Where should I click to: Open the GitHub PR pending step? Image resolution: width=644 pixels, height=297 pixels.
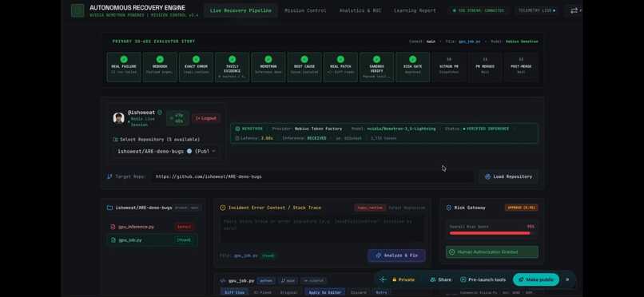coord(449,67)
